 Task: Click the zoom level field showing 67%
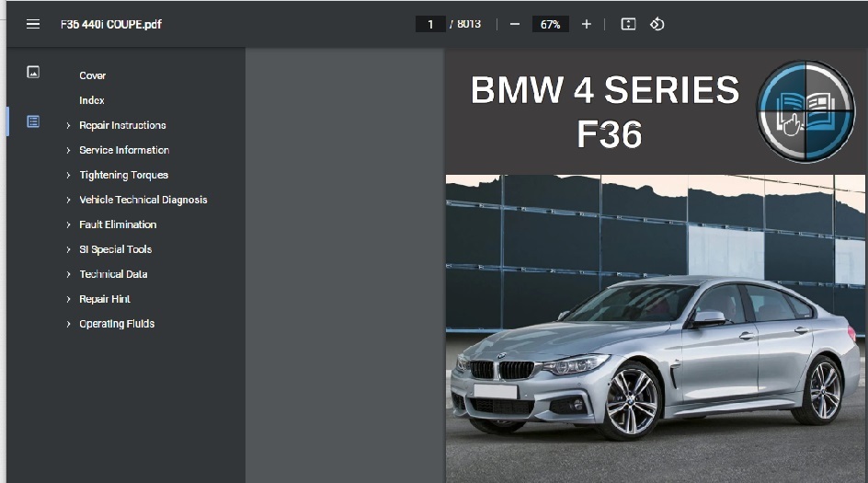[550, 24]
